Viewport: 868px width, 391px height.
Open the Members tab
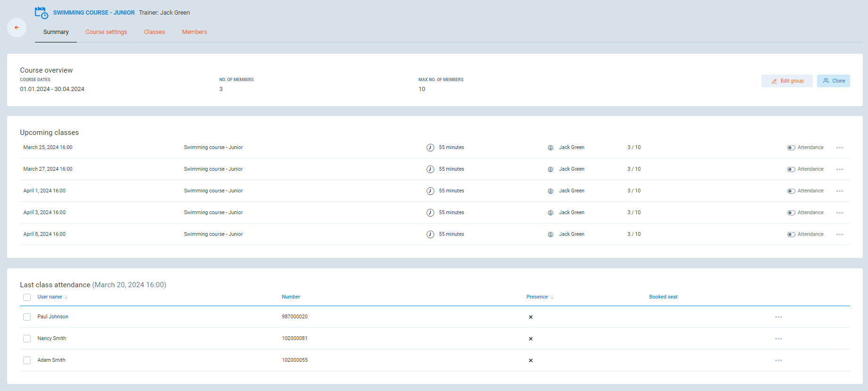pos(194,32)
